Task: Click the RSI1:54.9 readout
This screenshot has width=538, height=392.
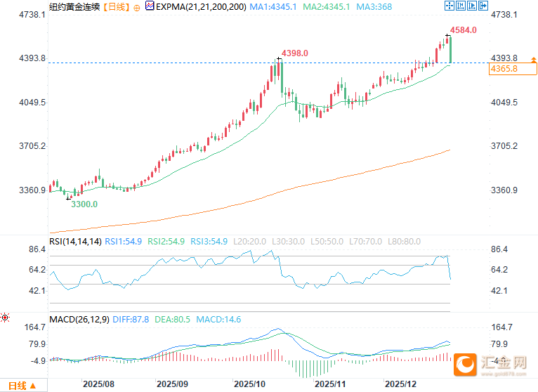Action: [123, 241]
